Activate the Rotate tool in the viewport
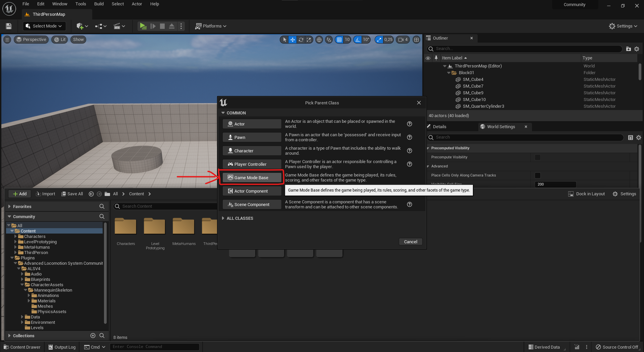This screenshot has width=644, height=352. coord(301,40)
